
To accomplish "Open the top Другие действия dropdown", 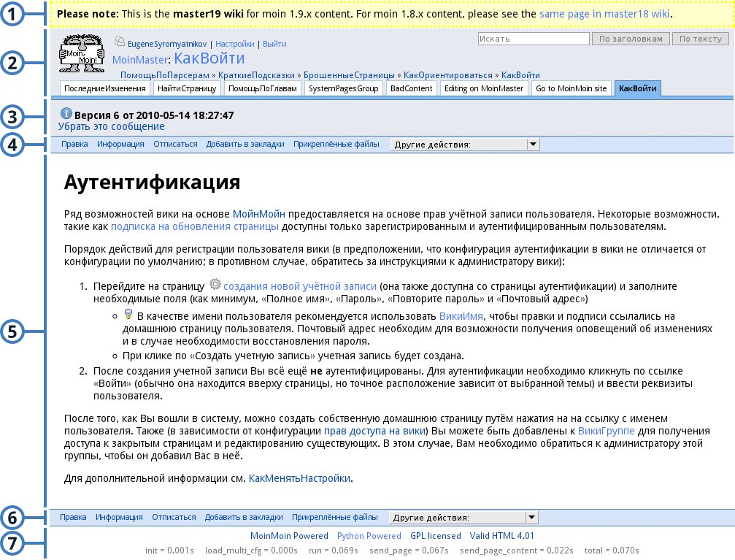I will pyautogui.click(x=465, y=145).
